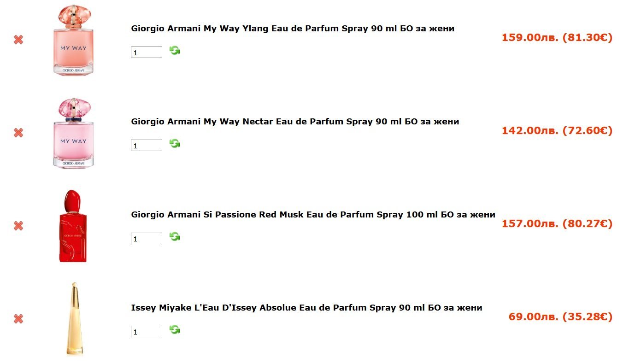The height and width of the screenshot is (364, 635).
Task: Click the red Si Passione bottle image
Action: 73,226
